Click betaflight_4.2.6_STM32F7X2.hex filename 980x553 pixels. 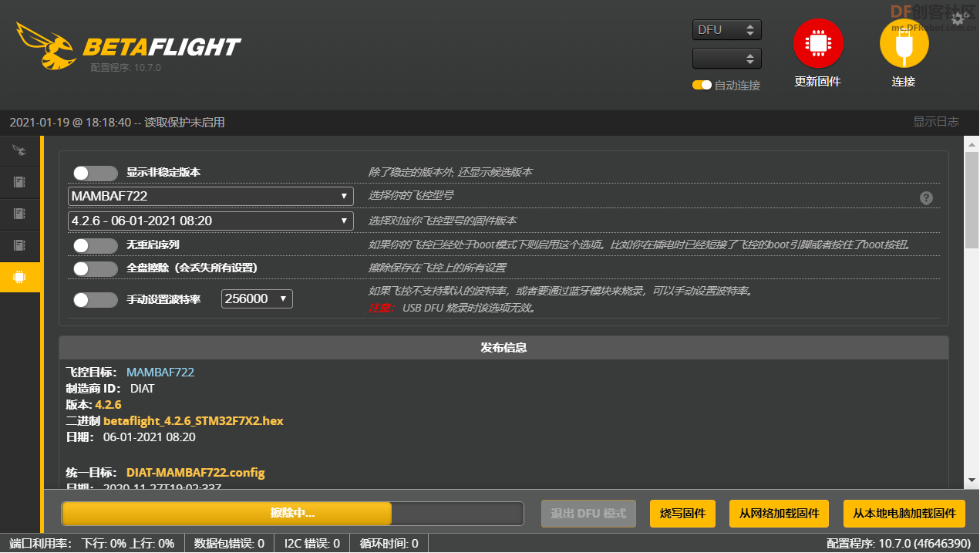[x=194, y=421]
